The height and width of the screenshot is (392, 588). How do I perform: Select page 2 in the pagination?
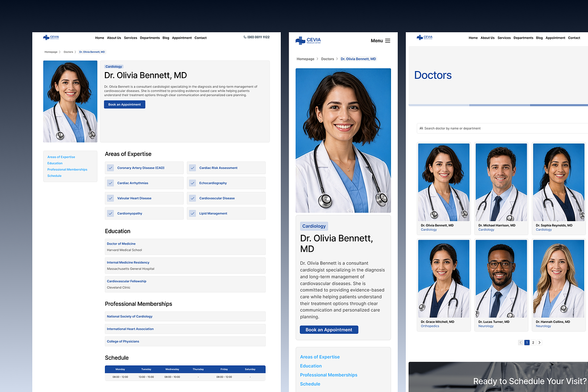(533, 343)
